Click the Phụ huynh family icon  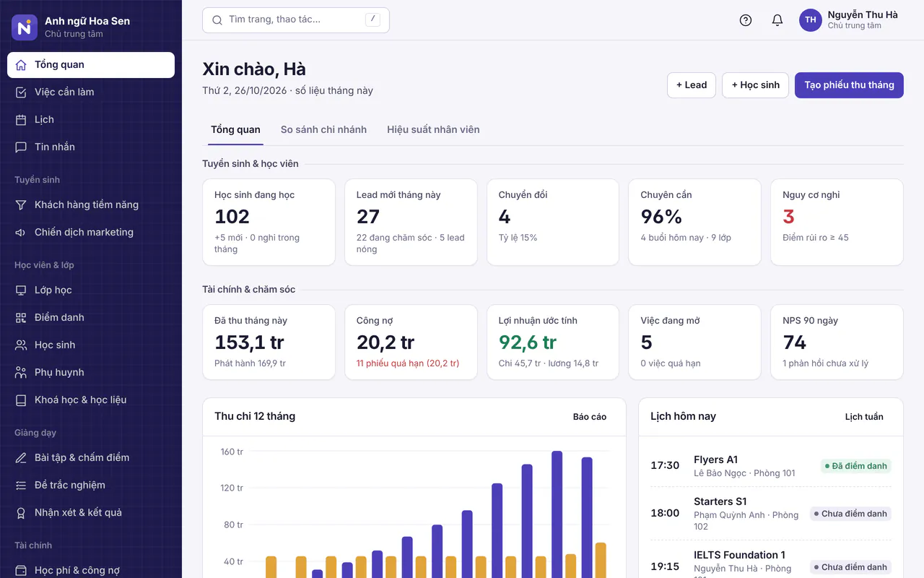pos(21,373)
